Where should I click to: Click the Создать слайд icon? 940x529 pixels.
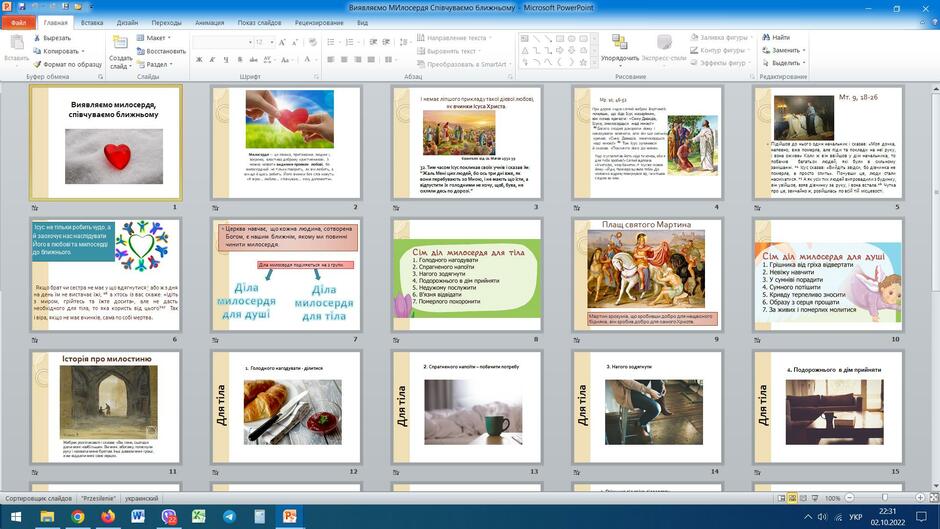coord(120,43)
